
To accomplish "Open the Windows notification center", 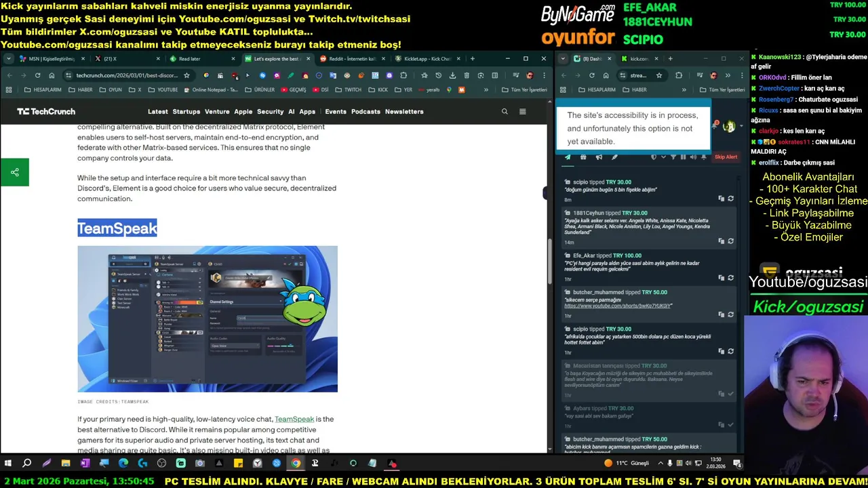I will tap(737, 464).
